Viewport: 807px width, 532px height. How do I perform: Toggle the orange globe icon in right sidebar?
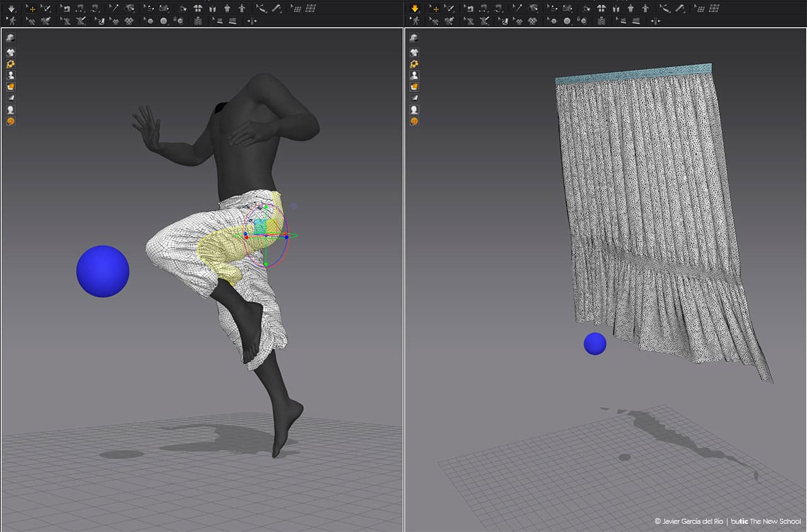414,121
